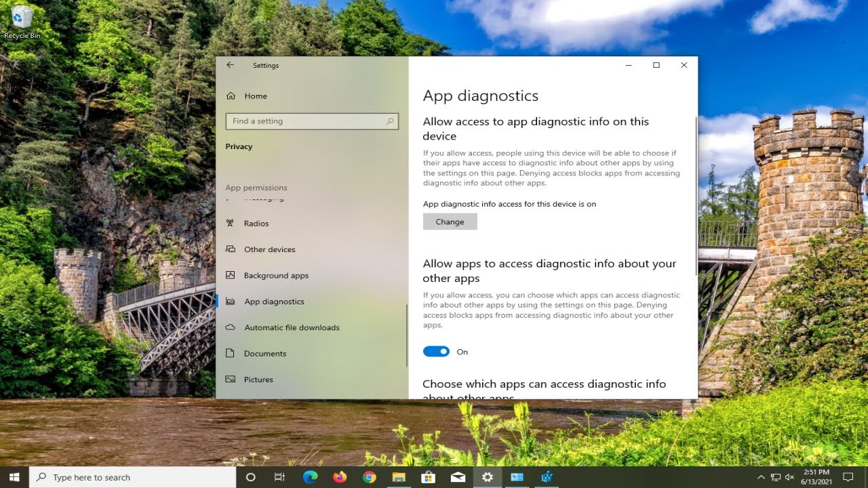Screen dimensions: 868x488
Task: Open Mail app from taskbar
Action: 458,477
